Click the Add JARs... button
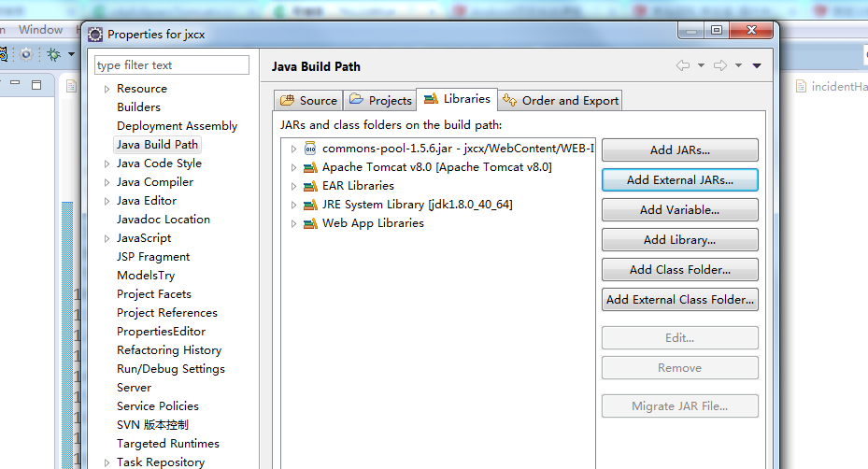The width and height of the screenshot is (868, 469). tap(680, 150)
